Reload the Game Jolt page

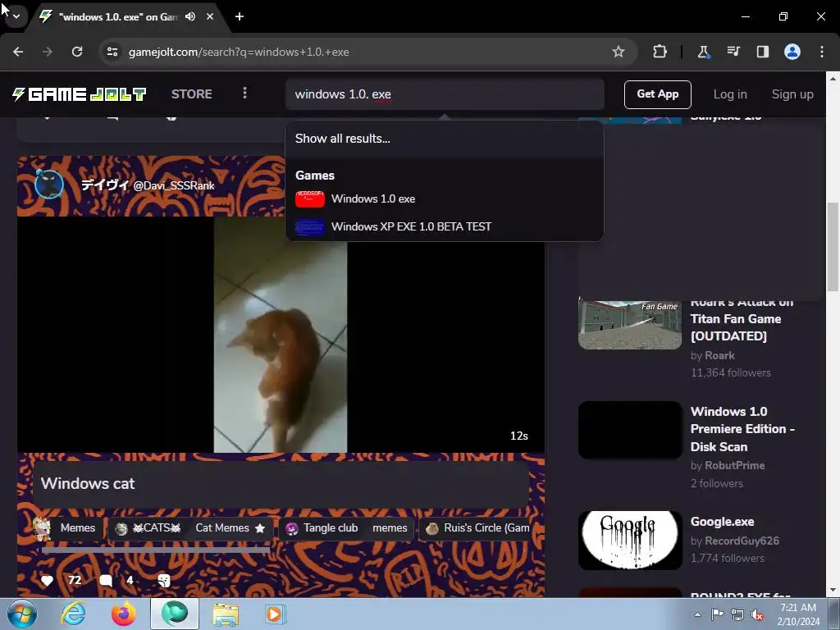point(77,52)
